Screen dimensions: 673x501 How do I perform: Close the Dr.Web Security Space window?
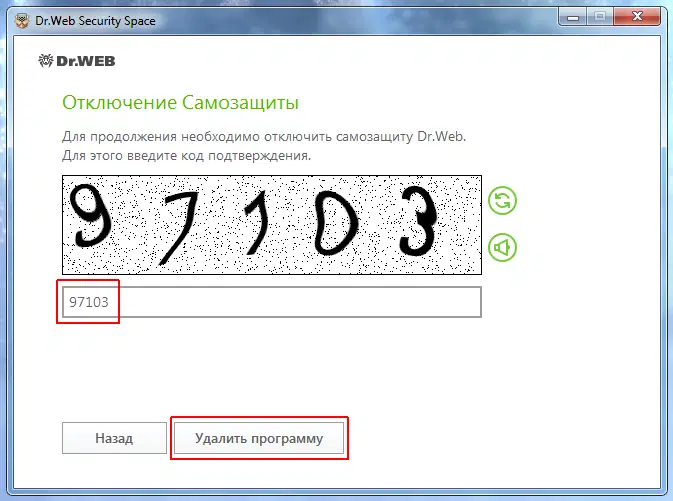coord(637,17)
